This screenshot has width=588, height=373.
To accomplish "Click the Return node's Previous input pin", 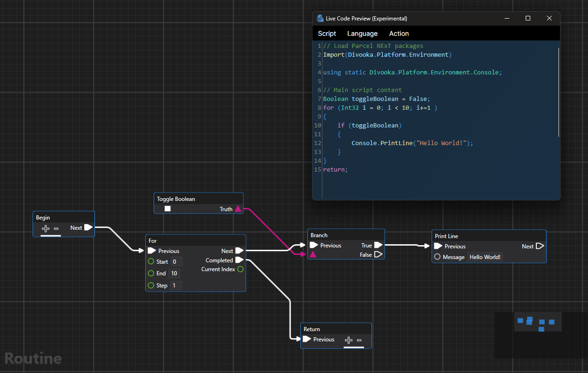I will (x=307, y=339).
